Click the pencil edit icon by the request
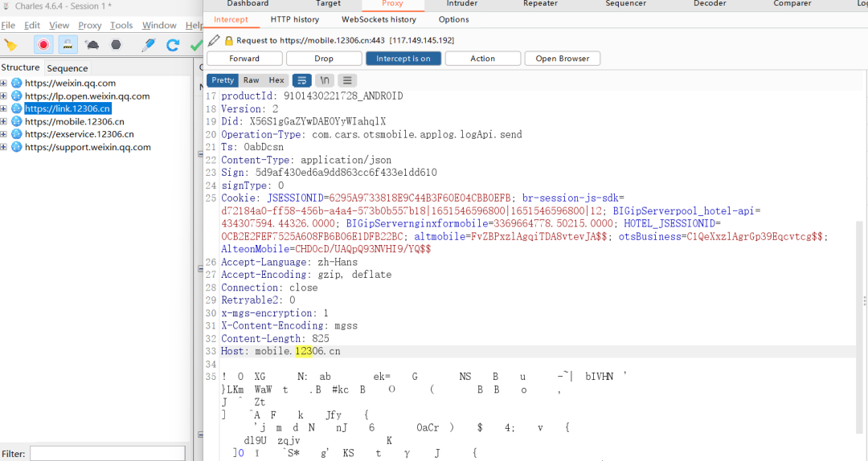The image size is (868, 461). 214,40
